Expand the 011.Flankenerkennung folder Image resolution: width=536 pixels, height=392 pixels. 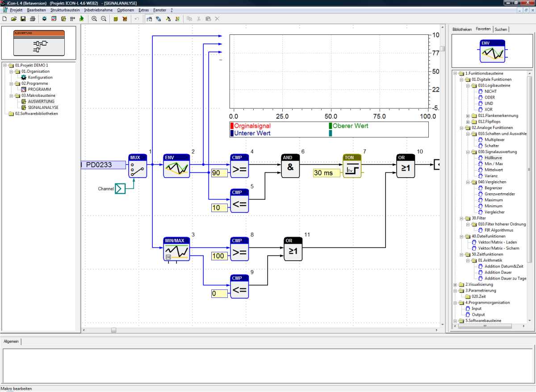pos(468,116)
